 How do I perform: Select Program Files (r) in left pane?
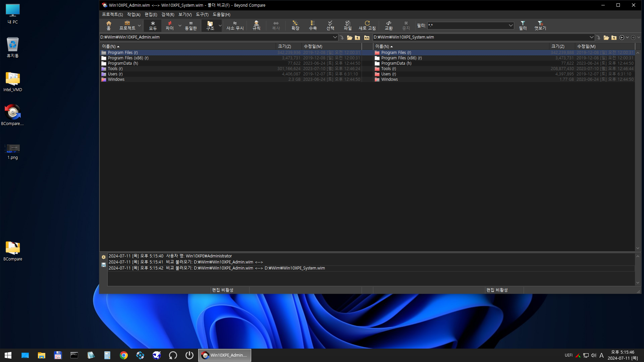tap(231, 53)
